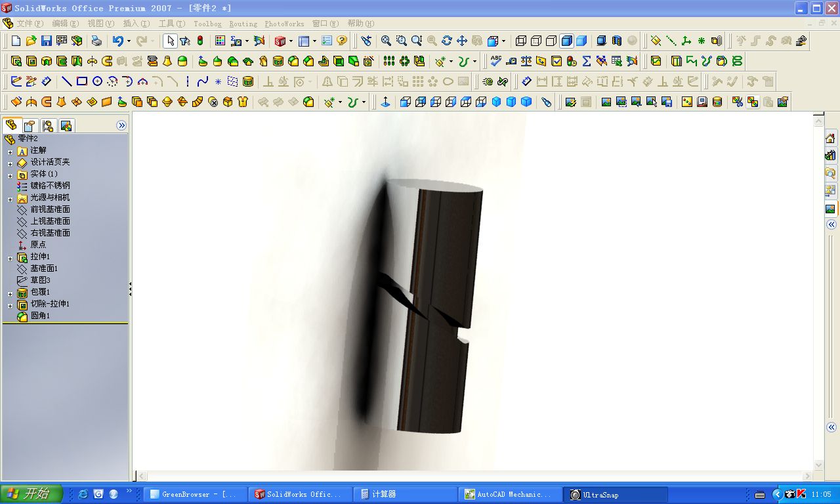
Task: Open a file using the folder icon
Action: [31, 41]
